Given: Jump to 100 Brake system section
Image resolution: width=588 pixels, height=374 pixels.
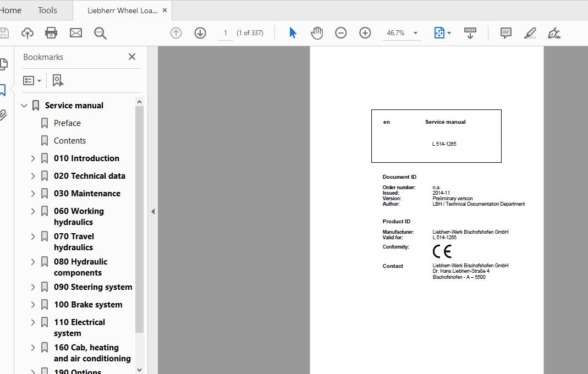Looking at the screenshot, I should [88, 305].
